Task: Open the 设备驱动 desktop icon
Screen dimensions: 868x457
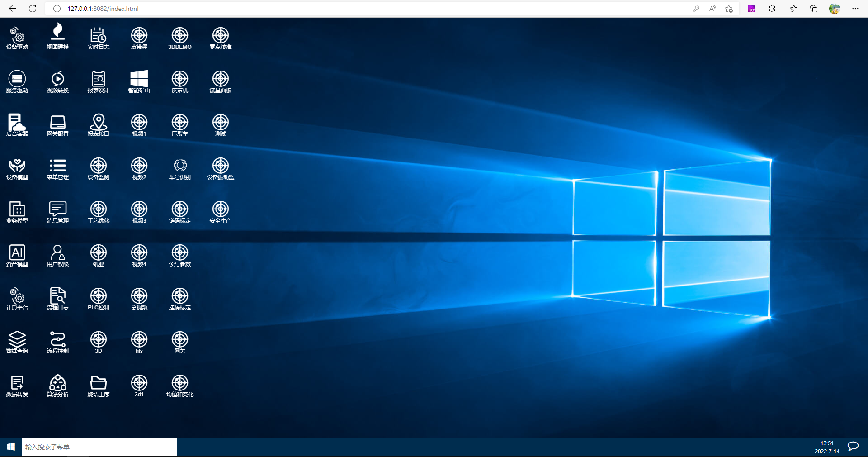Action: coord(17,38)
